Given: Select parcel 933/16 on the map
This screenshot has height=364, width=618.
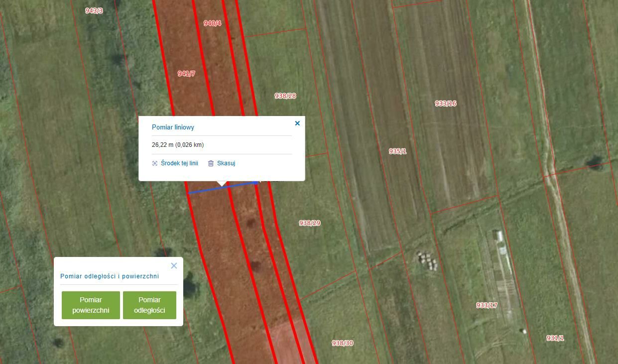Looking at the screenshot, I should coord(445,104).
